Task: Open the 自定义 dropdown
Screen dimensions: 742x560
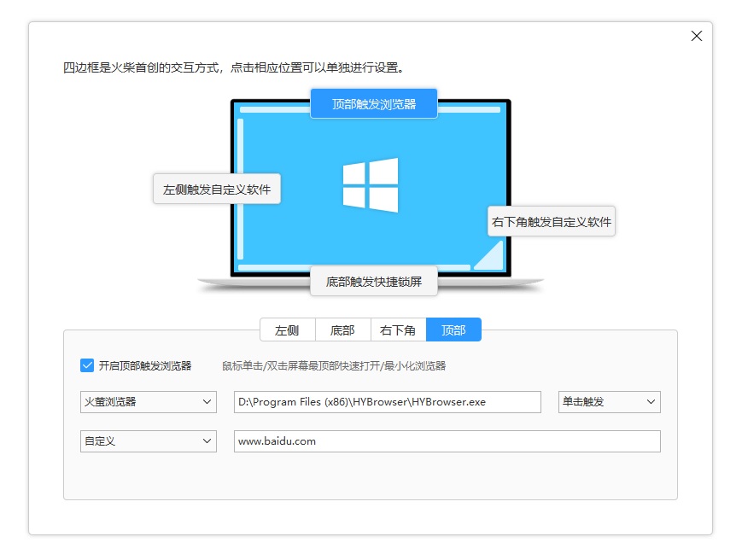Action: [148, 441]
